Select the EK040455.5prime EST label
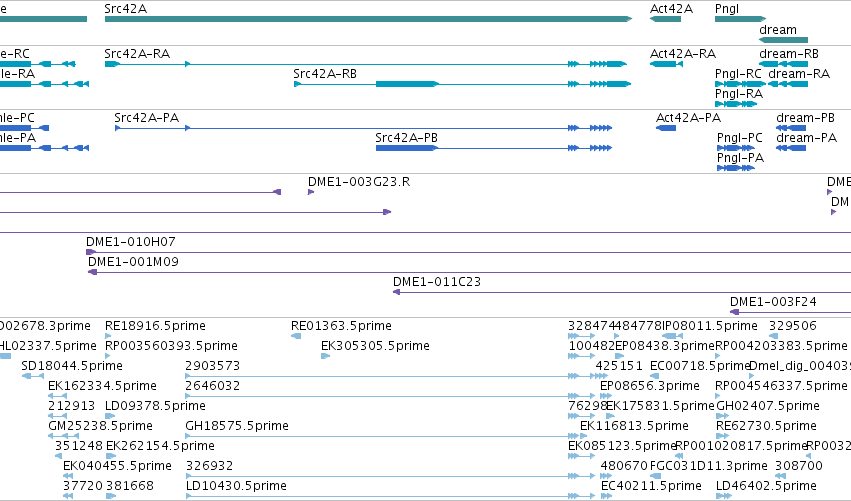 click(x=117, y=466)
